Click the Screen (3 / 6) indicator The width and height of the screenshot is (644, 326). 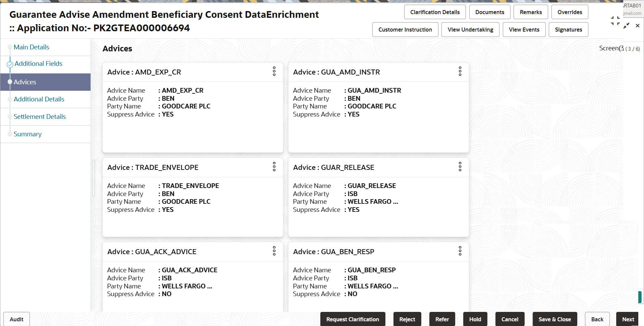[x=620, y=48]
